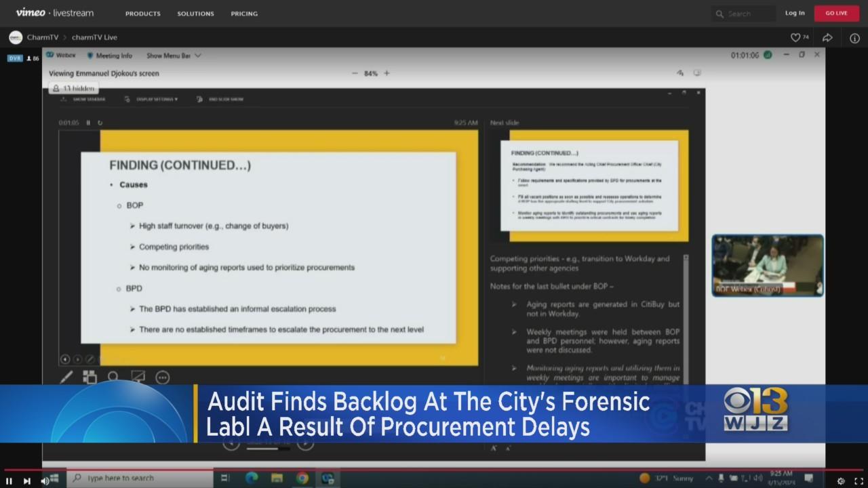
Task: Open the Products menu
Action: pyautogui.click(x=142, y=14)
